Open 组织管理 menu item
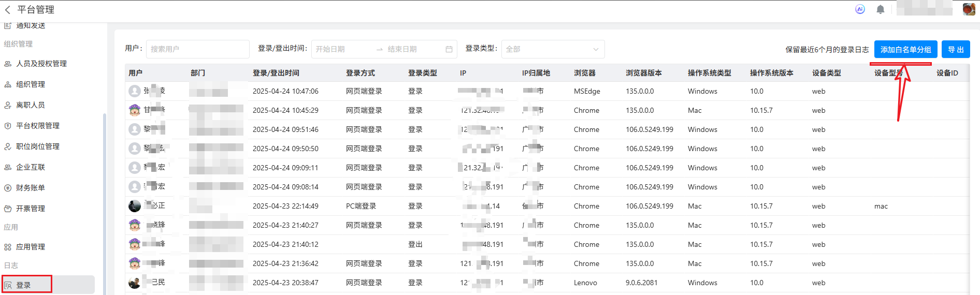The height and width of the screenshot is (295, 980). (x=31, y=84)
